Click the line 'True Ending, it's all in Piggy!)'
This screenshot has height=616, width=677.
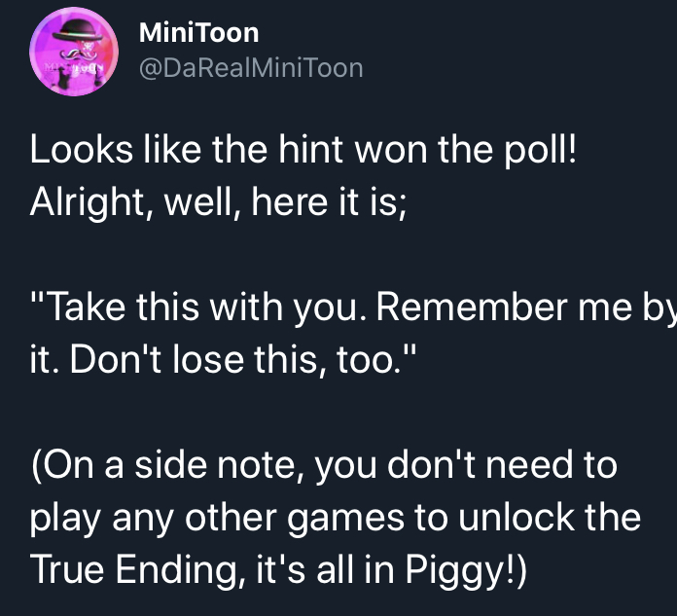[278, 570]
